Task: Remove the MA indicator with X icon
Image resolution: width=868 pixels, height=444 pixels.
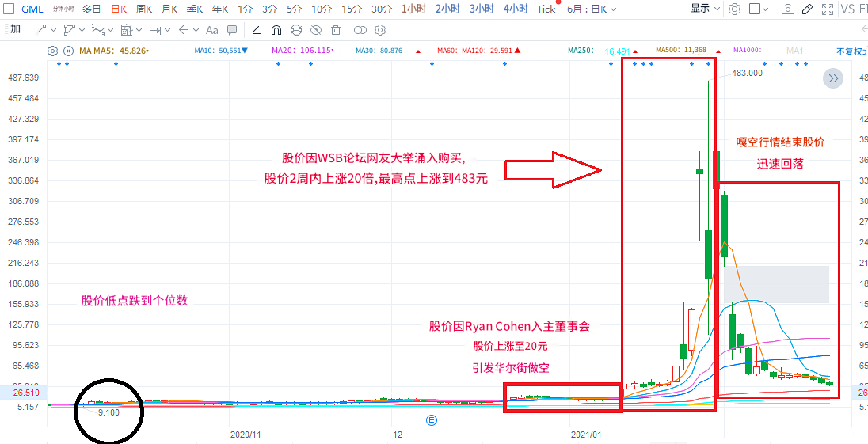Action: pyautogui.click(x=68, y=51)
